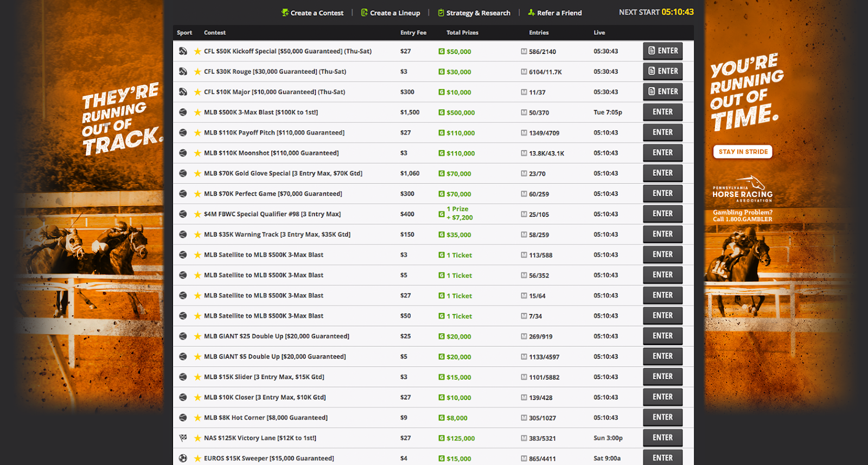Image resolution: width=868 pixels, height=465 pixels.
Task: Click the Pennsylvania Horse Racing Association logo
Action: tap(743, 189)
